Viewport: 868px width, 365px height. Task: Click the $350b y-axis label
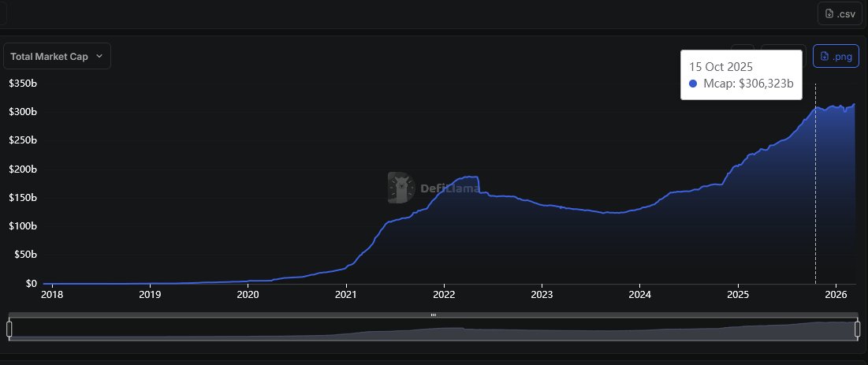23,83
